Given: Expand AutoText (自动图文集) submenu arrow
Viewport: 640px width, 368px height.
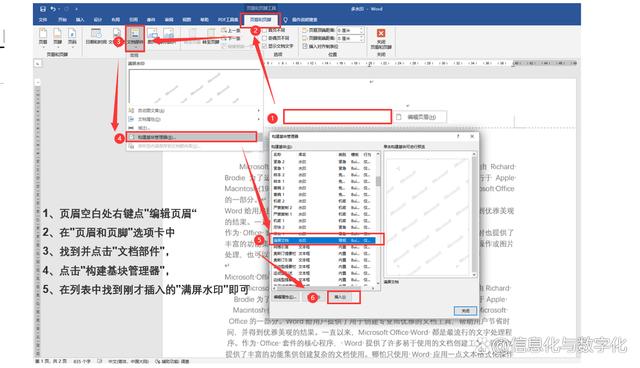Looking at the screenshot, I should [x=258, y=111].
